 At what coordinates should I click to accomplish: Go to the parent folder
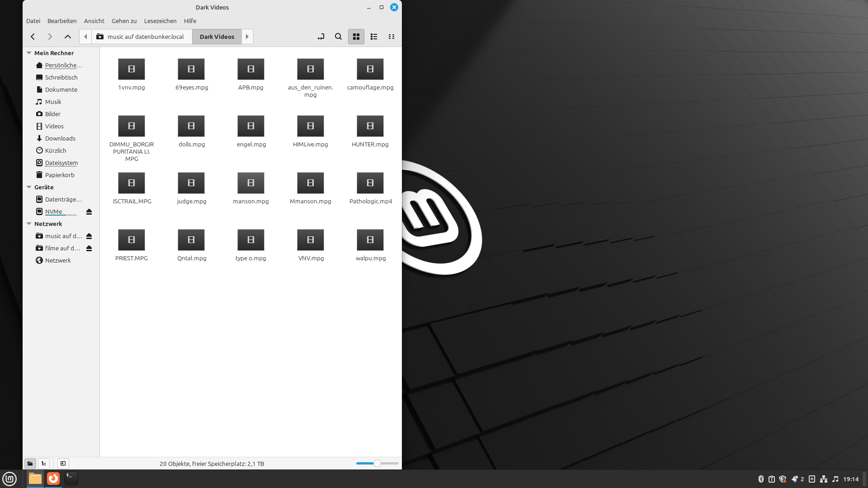tap(68, 37)
